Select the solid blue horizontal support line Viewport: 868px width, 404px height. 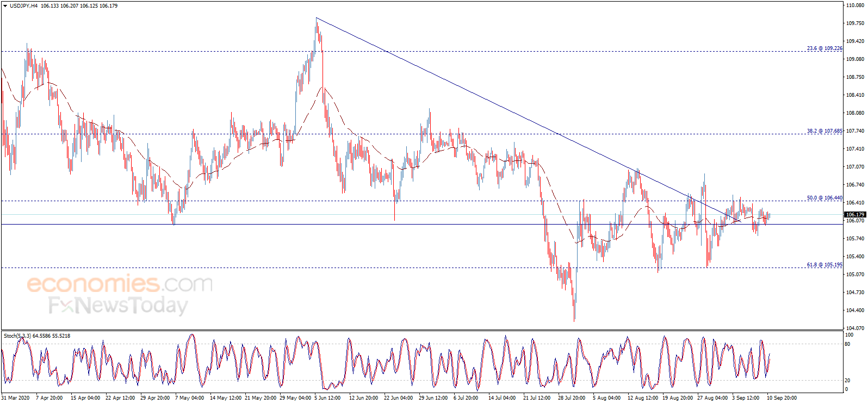tap(422, 224)
